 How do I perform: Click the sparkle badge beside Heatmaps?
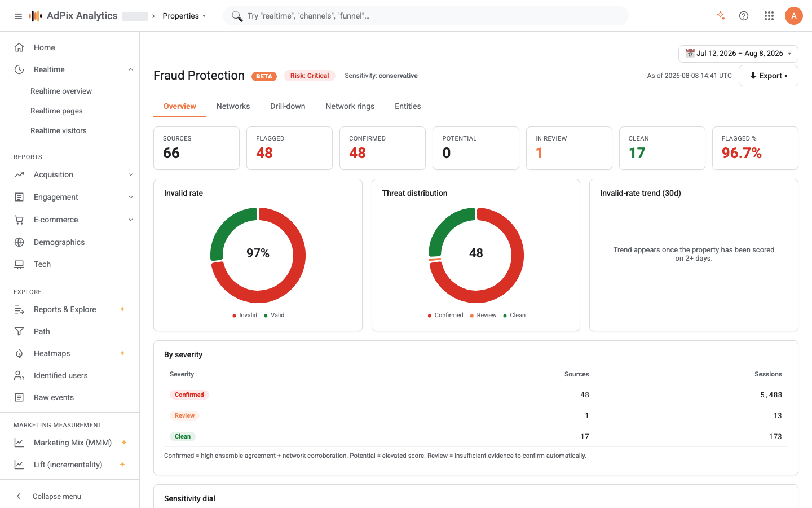(122, 353)
